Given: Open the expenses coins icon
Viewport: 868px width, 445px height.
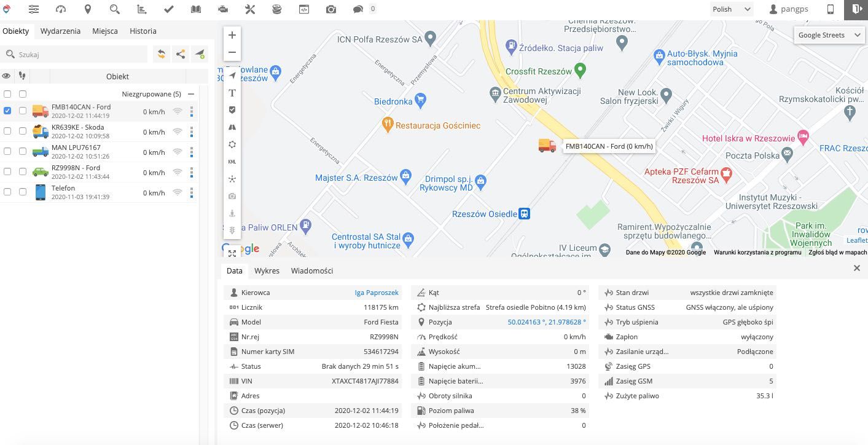Looking at the screenshot, I should coord(276,9).
